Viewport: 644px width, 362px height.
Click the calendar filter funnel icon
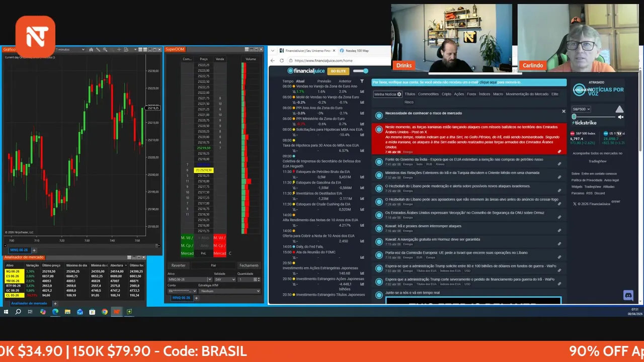pyautogui.click(x=362, y=81)
